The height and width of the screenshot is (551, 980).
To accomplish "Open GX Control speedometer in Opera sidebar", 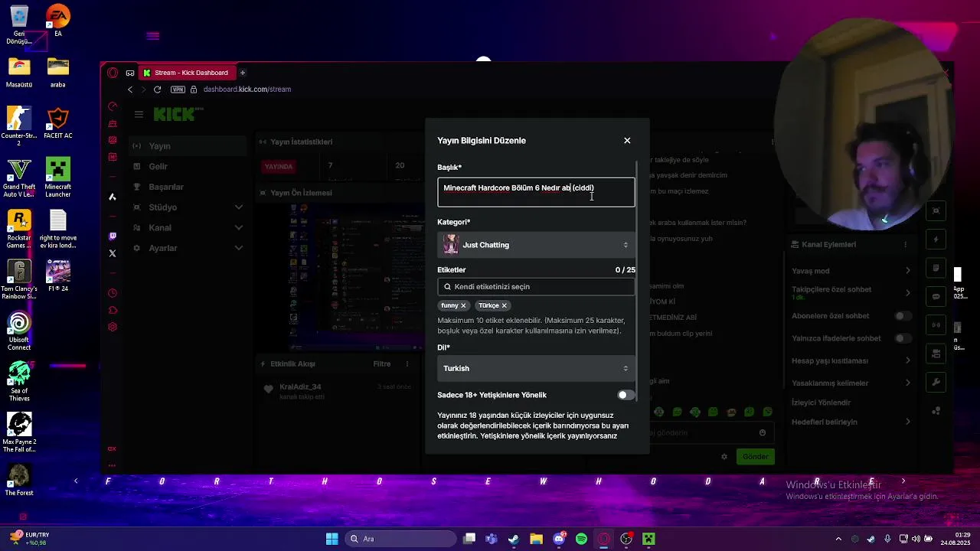I will pos(113,106).
